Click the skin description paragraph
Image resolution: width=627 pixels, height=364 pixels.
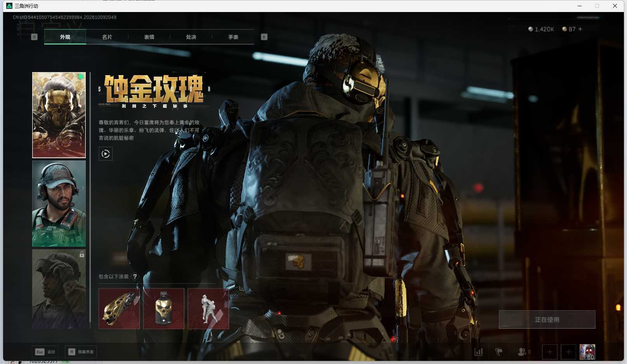pyautogui.click(x=149, y=130)
